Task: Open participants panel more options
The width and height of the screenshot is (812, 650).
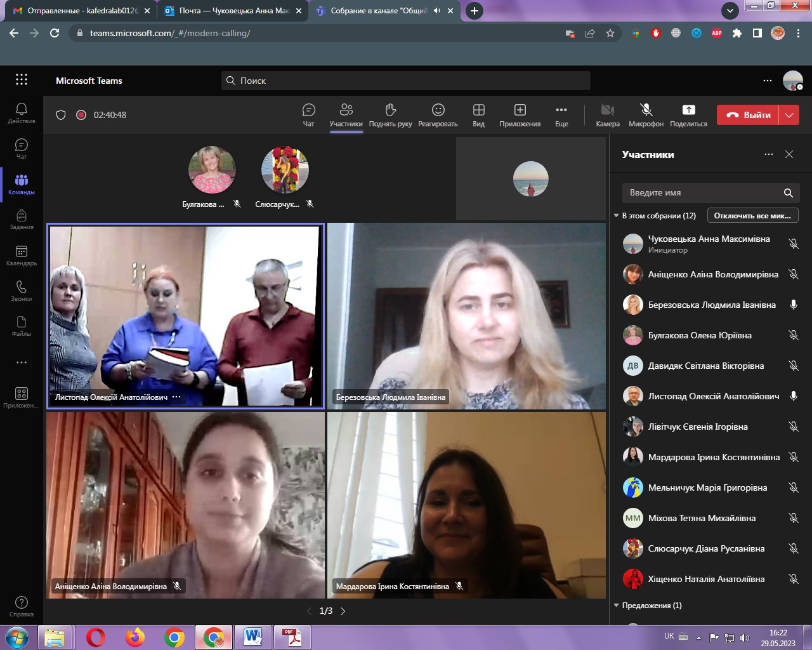Action: click(769, 154)
